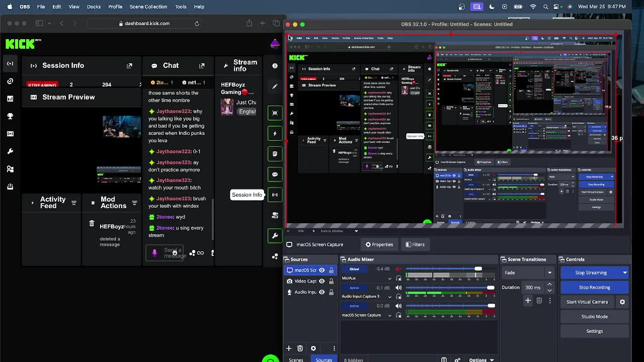Open virtual camera settings gear icon
This screenshot has height=362, width=644.
[622, 302]
